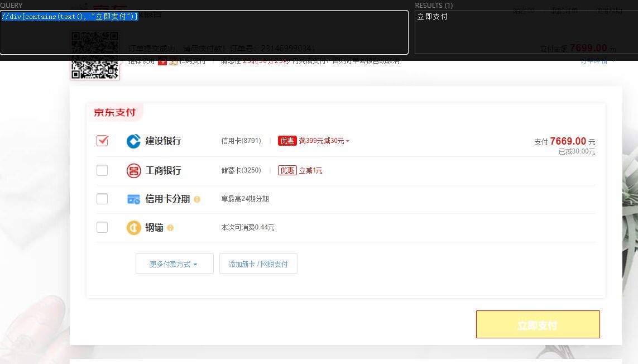
Task: Click the 京东支付 tab label
Action: [x=115, y=112]
